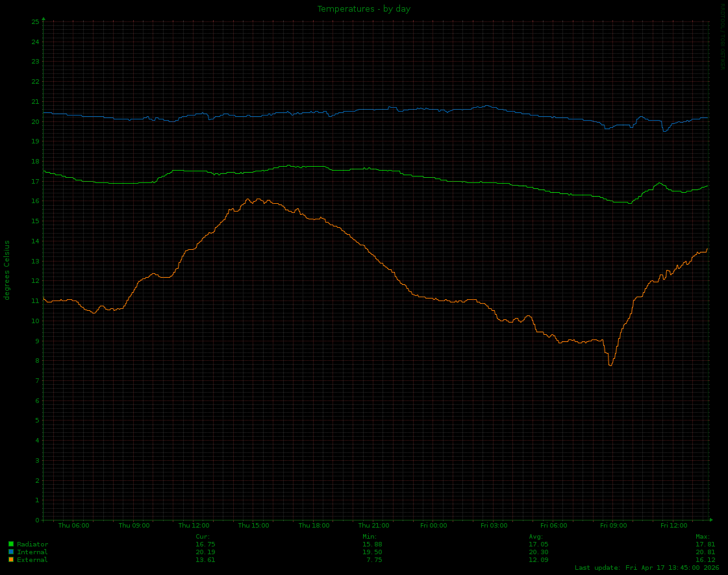Image resolution: width=728 pixels, height=575 pixels.
Task: Click the Fri 09:00 time axis label
Action: (x=613, y=526)
